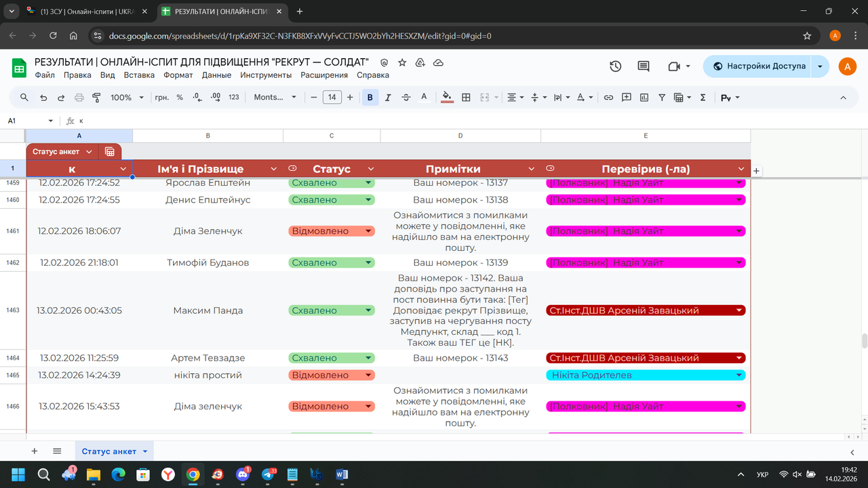This screenshot has width=868, height=488.
Task: Show all comments panel
Action: pos(644,66)
